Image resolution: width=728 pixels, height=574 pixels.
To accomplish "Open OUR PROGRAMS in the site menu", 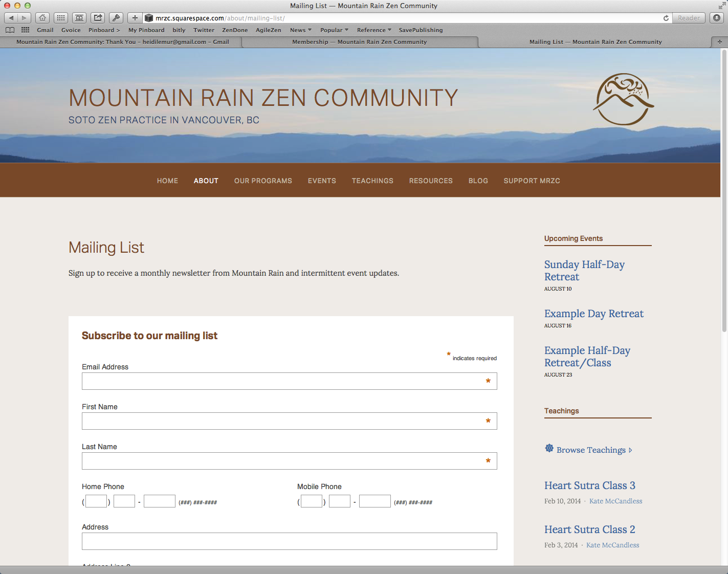I will (263, 181).
